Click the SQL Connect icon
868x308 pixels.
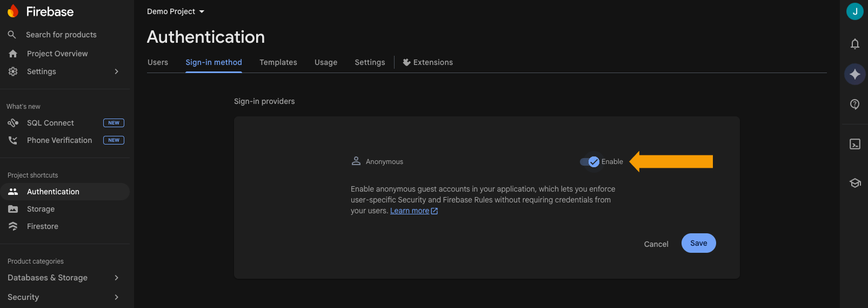pos(13,123)
